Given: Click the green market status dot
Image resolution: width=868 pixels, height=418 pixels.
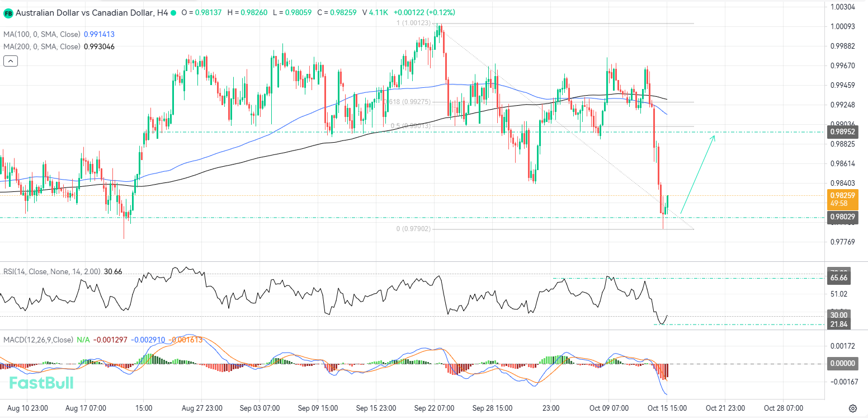Looking at the screenshot, I should coord(173,12).
